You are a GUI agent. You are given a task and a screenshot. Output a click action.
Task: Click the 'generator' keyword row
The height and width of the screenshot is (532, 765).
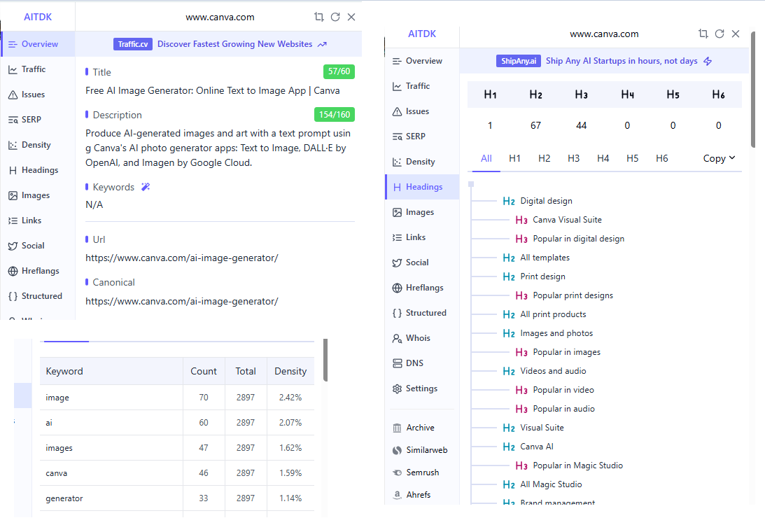176,498
